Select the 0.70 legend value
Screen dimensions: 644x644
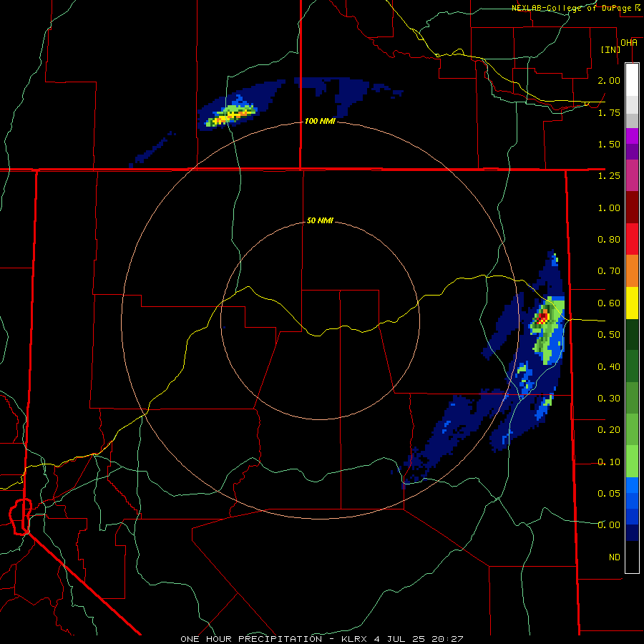tap(609, 271)
